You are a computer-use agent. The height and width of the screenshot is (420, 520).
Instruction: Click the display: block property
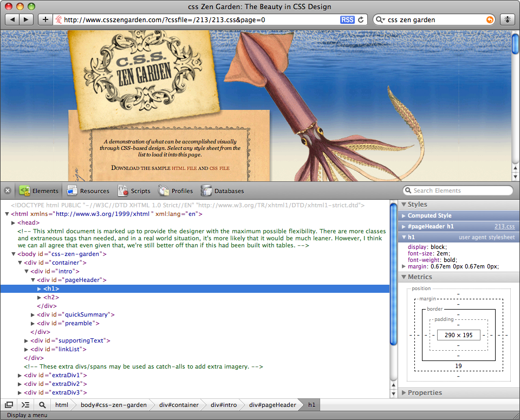tap(427, 247)
